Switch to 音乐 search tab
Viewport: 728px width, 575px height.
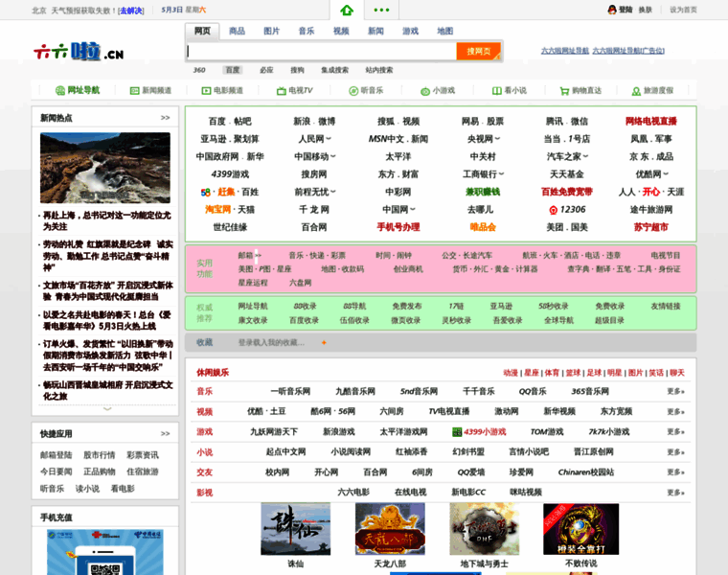point(306,31)
